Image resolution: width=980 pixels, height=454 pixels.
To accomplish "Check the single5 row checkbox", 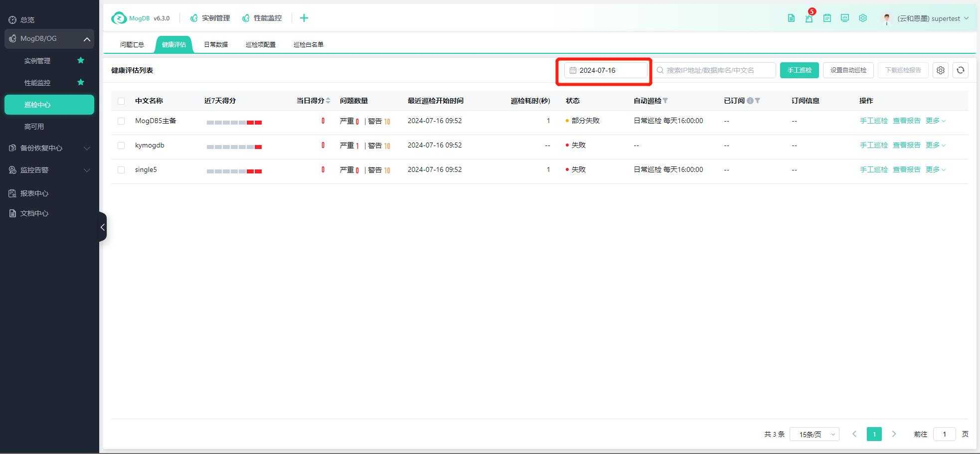I will [121, 170].
